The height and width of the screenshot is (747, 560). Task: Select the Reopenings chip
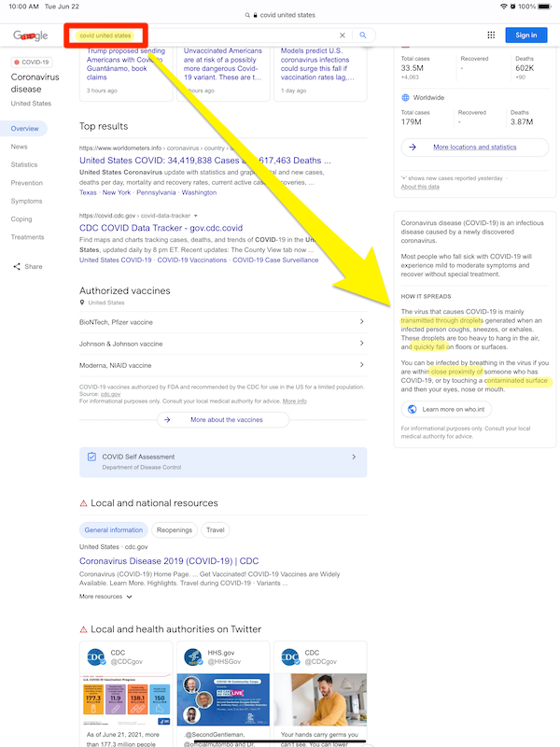coord(175,529)
